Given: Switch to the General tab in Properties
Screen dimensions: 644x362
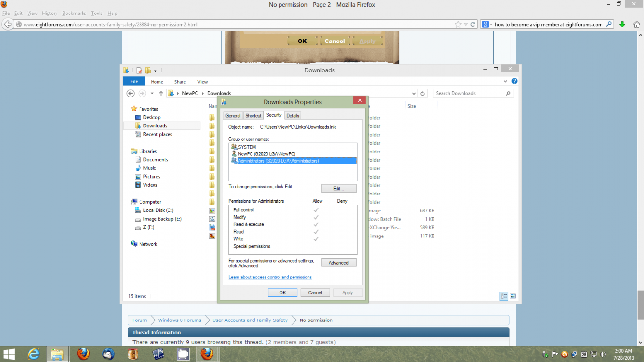Looking at the screenshot, I should point(233,116).
